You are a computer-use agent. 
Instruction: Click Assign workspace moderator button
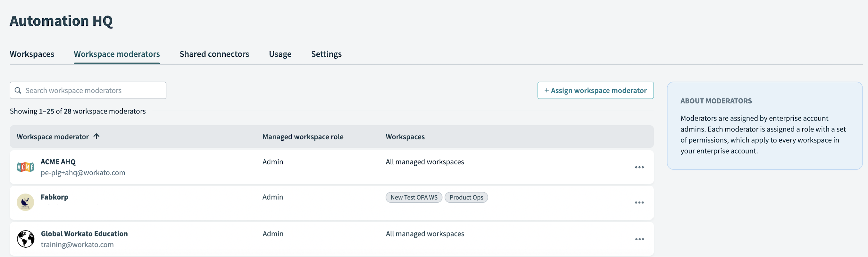[x=595, y=91]
